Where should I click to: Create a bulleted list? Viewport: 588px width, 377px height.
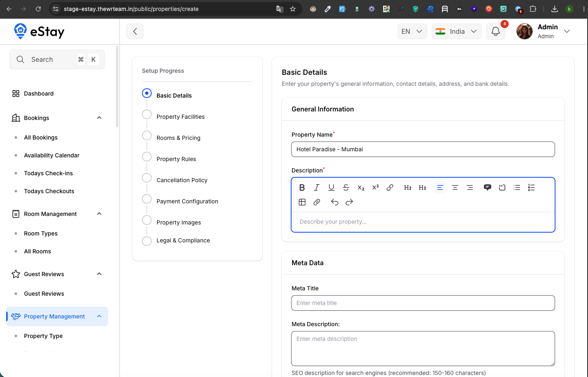point(516,187)
